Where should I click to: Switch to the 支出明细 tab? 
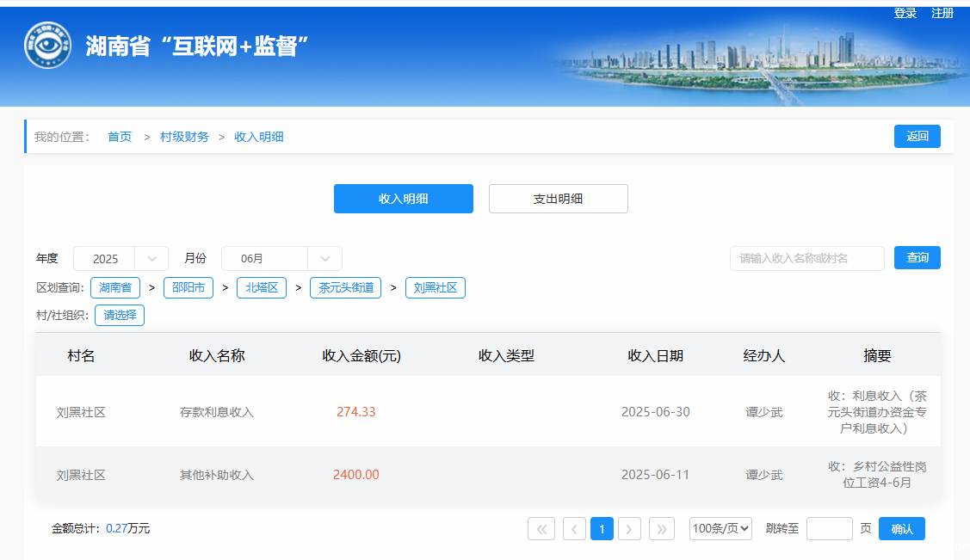pos(558,199)
